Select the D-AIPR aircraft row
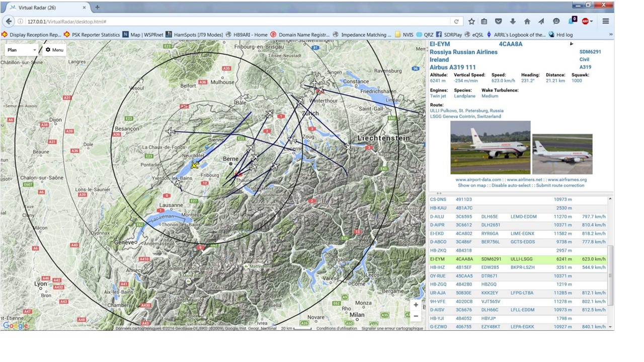Viewport: 644px width, 362px height. click(x=518, y=225)
